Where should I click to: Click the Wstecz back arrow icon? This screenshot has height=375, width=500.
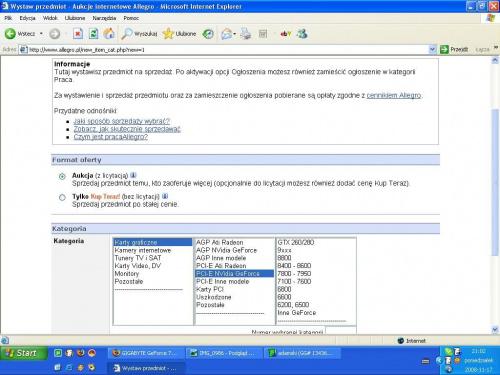[x=10, y=33]
